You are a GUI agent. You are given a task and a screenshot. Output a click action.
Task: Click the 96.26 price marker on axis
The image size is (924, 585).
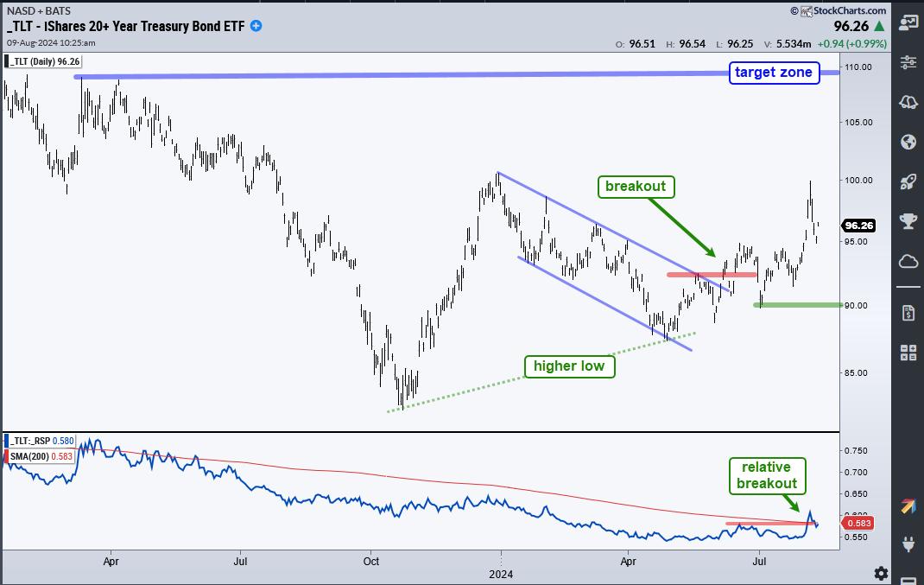[858, 226]
